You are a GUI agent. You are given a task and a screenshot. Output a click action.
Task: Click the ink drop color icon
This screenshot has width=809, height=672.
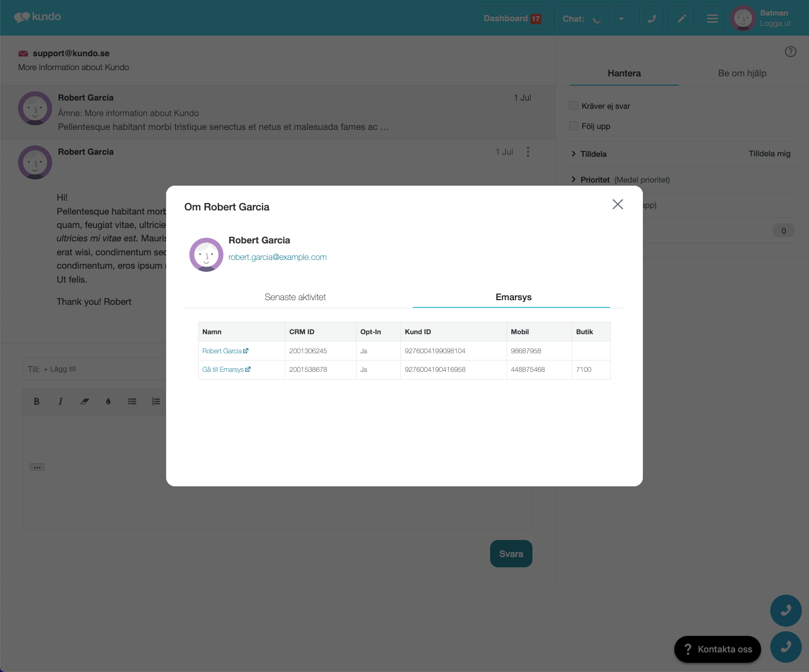point(108,402)
